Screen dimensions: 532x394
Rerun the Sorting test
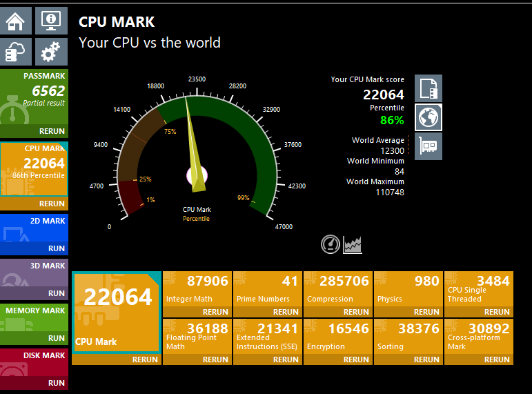pos(426,359)
